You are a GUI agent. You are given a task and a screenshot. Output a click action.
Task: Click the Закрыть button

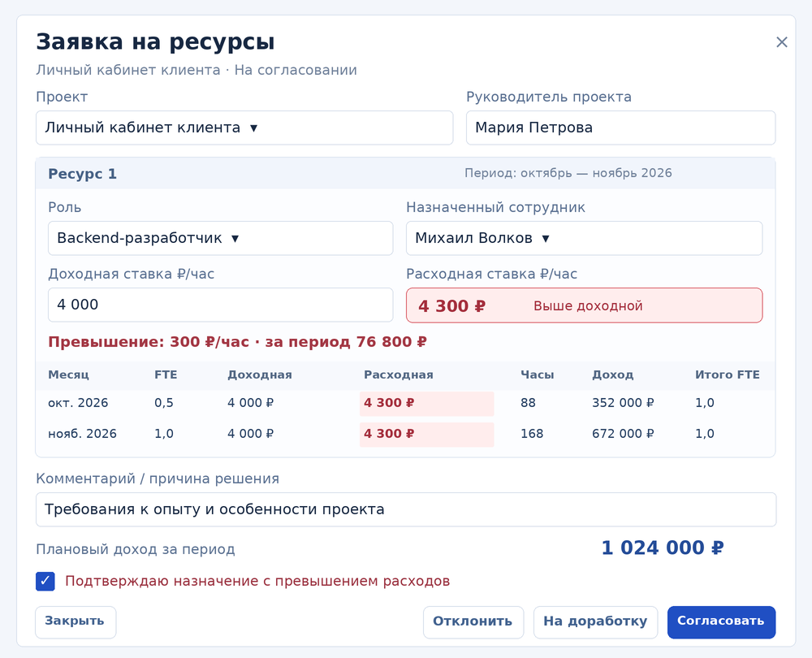click(x=75, y=621)
